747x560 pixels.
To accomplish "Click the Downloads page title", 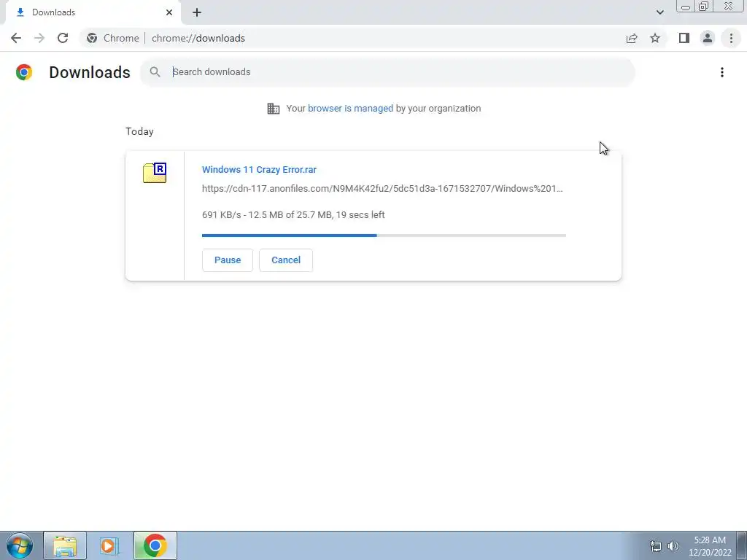I will [90, 72].
